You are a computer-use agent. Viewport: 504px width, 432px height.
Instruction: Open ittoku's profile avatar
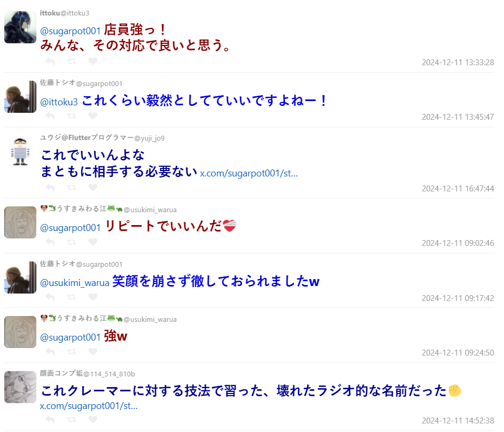tap(20, 27)
